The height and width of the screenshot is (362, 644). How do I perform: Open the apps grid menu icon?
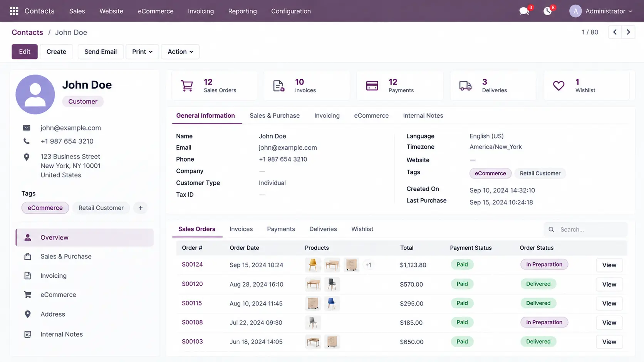coord(14,11)
